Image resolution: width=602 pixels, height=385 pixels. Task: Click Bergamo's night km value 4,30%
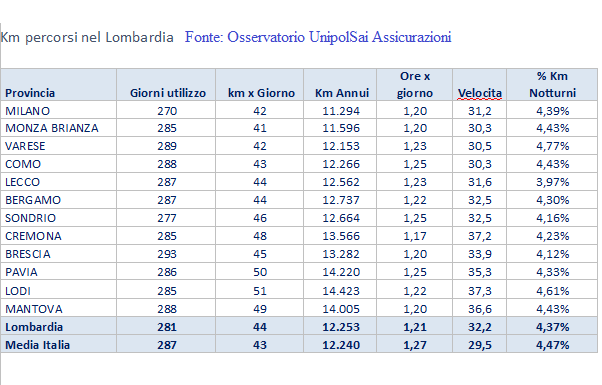(552, 200)
